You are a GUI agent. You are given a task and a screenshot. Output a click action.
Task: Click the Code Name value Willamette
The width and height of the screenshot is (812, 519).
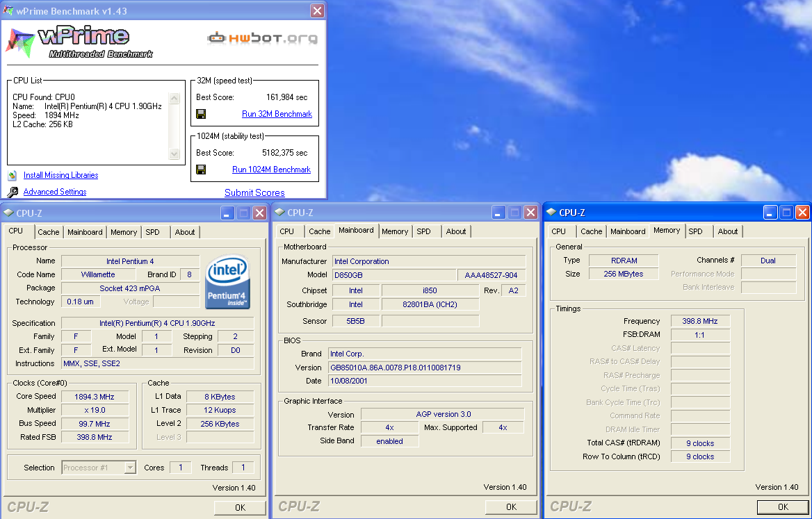(x=99, y=274)
